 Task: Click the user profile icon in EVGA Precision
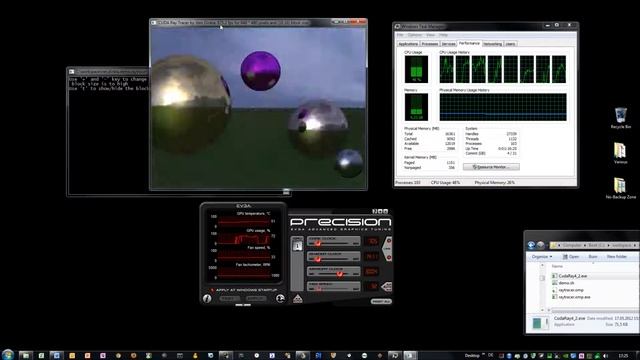(280, 298)
